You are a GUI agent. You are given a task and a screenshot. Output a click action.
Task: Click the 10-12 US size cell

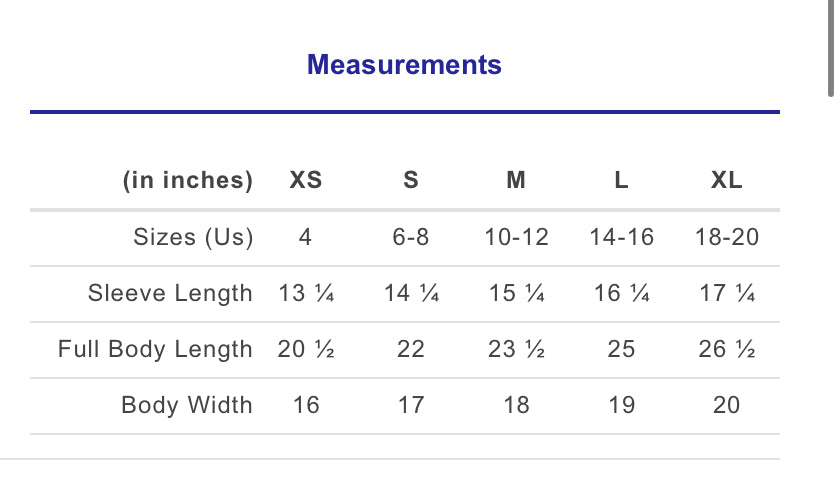pos(516,238)
